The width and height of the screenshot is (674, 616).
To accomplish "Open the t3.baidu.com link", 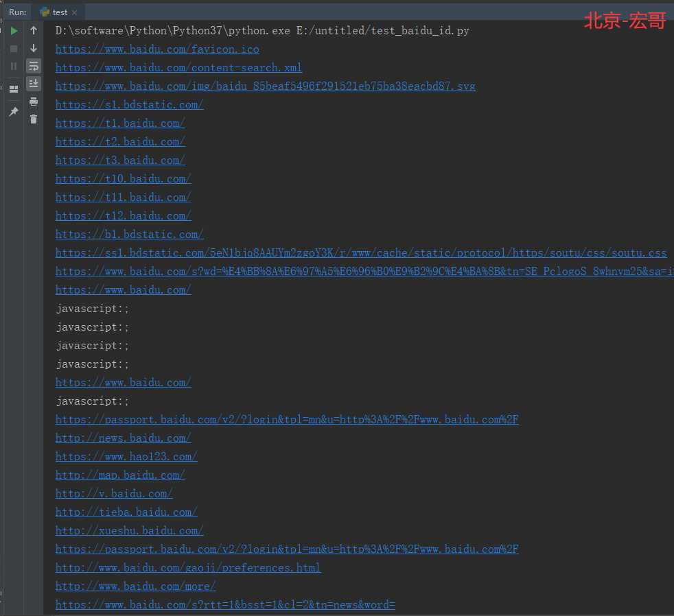I will (120, 161).
